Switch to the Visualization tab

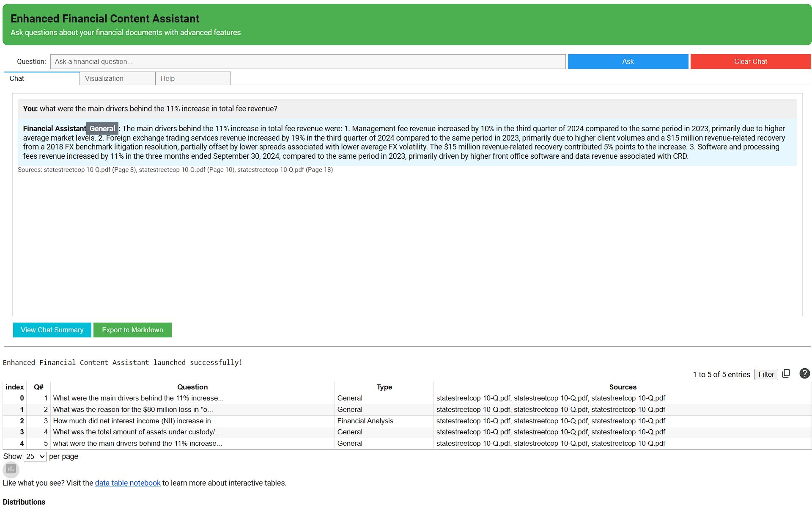104,78
